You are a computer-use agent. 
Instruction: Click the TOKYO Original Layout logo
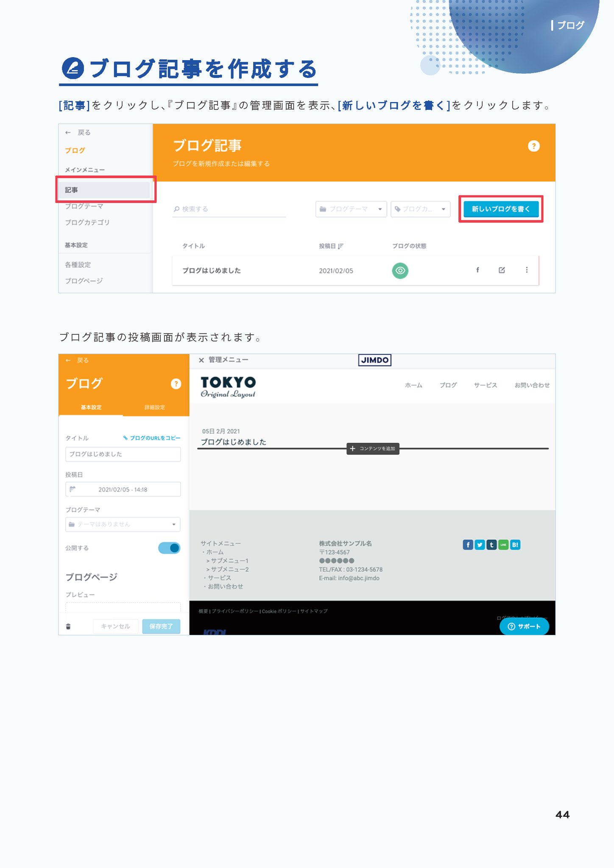228,387
